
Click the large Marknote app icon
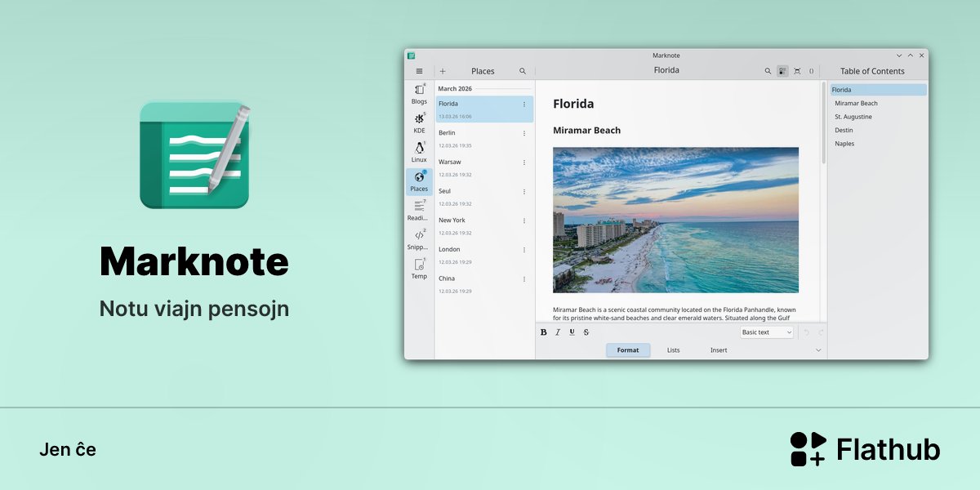(194, 154)
